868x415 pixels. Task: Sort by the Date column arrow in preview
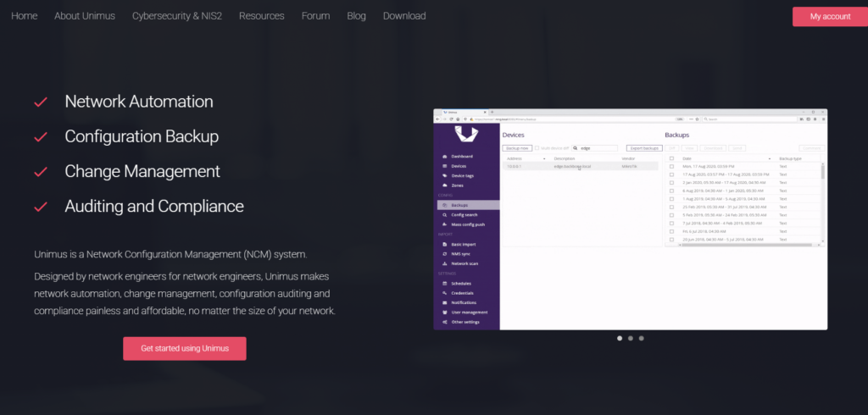pos(770,159)
